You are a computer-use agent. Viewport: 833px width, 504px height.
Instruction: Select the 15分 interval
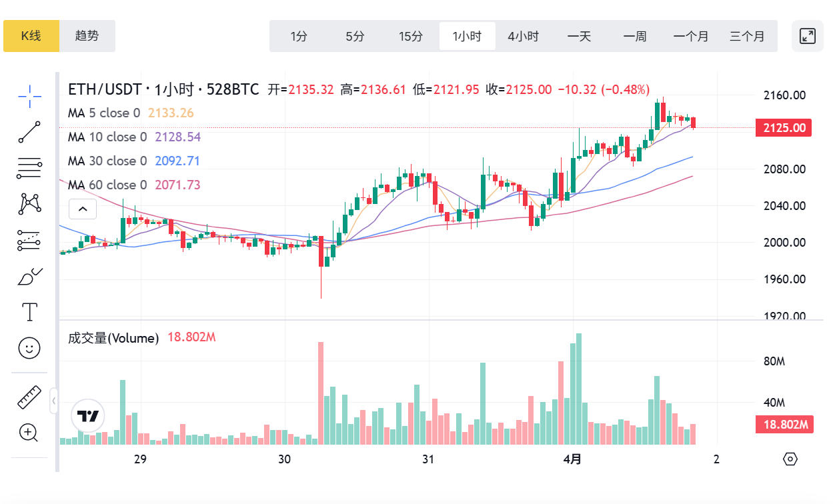411,36
